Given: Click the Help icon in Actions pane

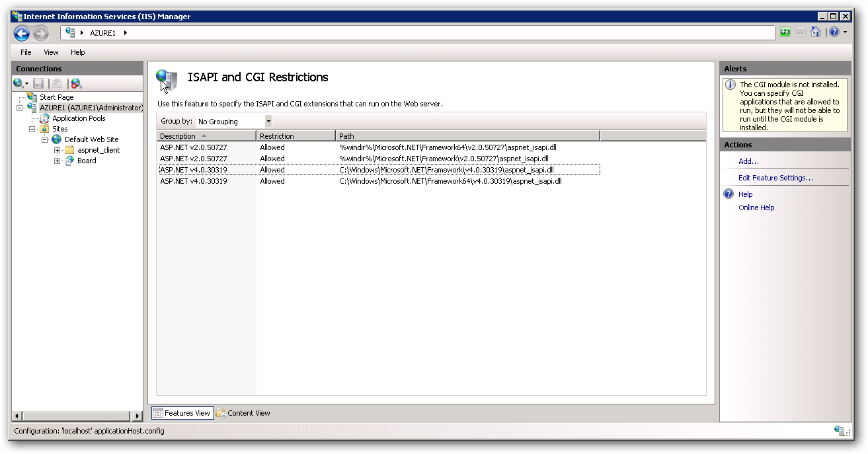Looking at the screenshot, I should coord(729,194).
